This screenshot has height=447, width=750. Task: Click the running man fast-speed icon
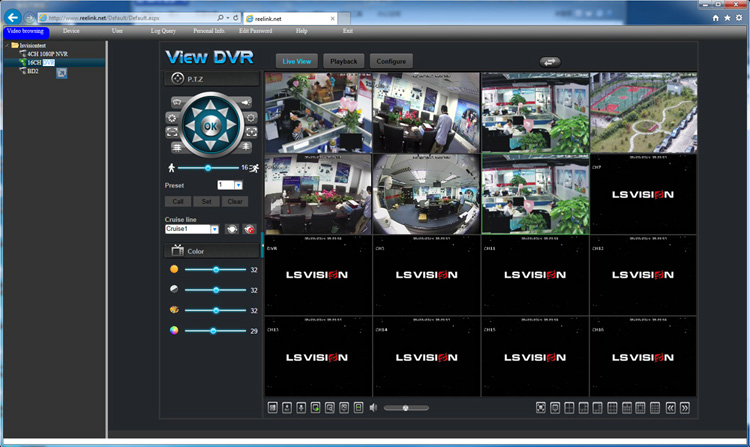pyautogui.click(x=254, y=168)
